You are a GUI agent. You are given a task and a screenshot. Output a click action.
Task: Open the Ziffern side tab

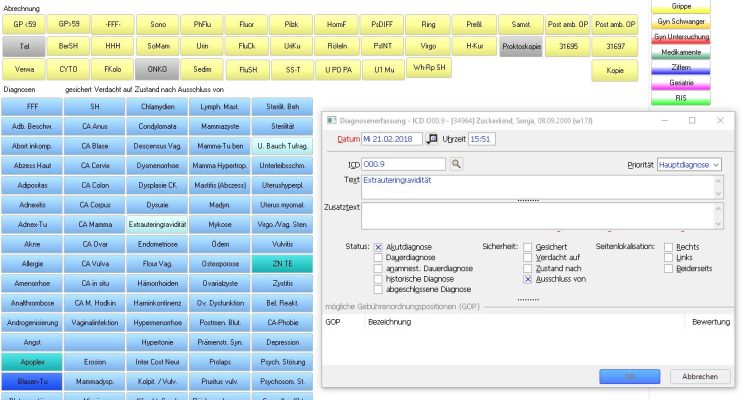click(x=681, y=67)
